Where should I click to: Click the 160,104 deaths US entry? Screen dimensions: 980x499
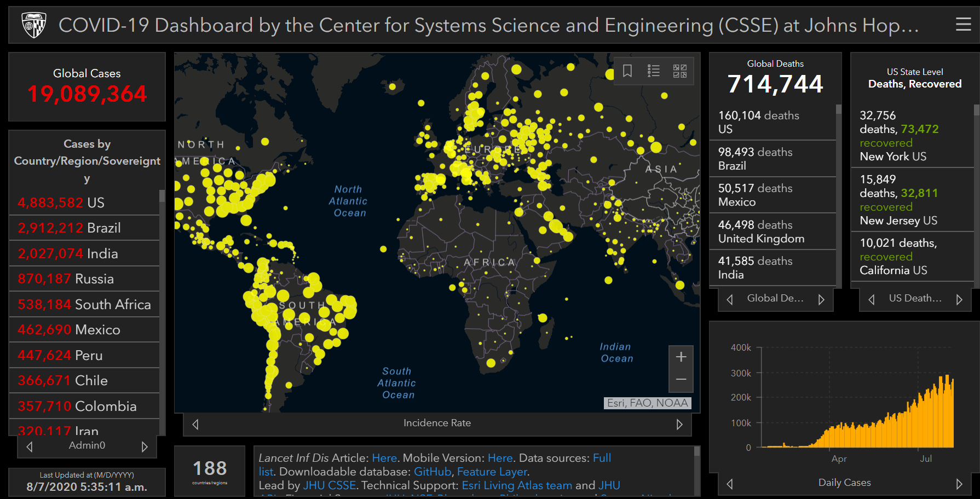(773, 122)
